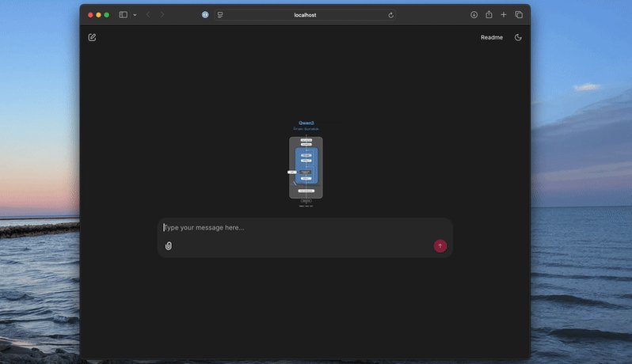Toggle the Safari sidebar
The image size is (632, 364).
pos(123,15)
